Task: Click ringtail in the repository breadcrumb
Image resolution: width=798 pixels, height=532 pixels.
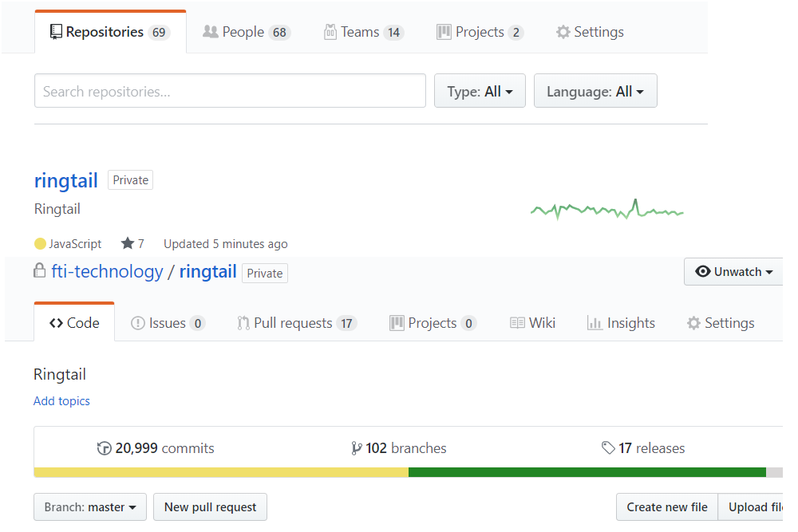Action: [x=208, y=272]
